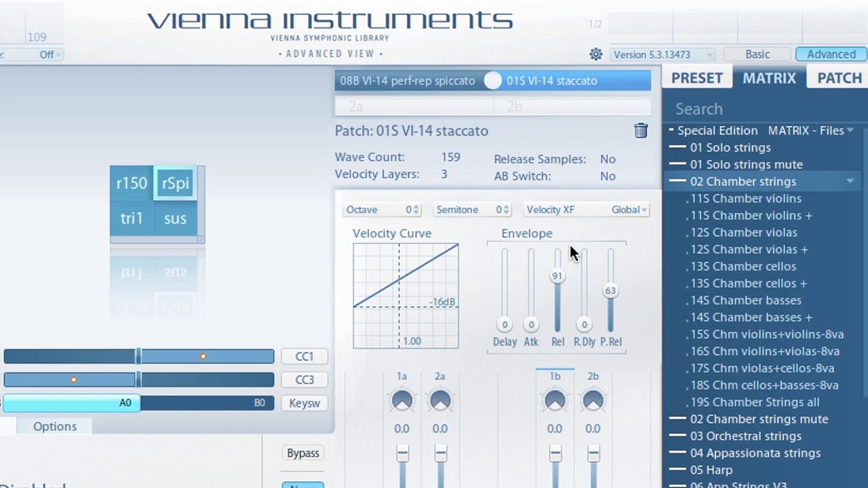Click the CC1 controller button
The height and width of the screenshot is (488, 868).
tap(304, 357)
